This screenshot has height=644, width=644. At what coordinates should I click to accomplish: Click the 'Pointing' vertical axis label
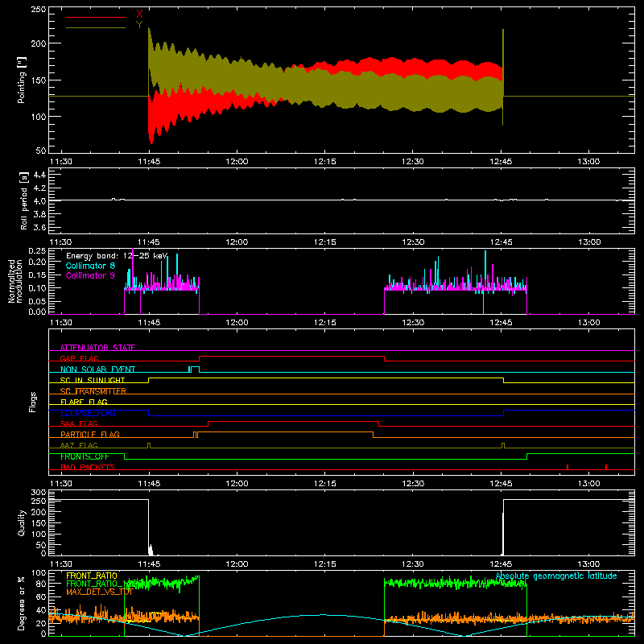click(22, 80)
